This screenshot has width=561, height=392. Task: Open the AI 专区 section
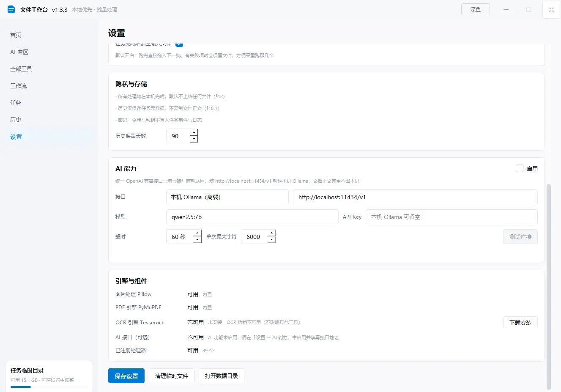coord(19,52)
